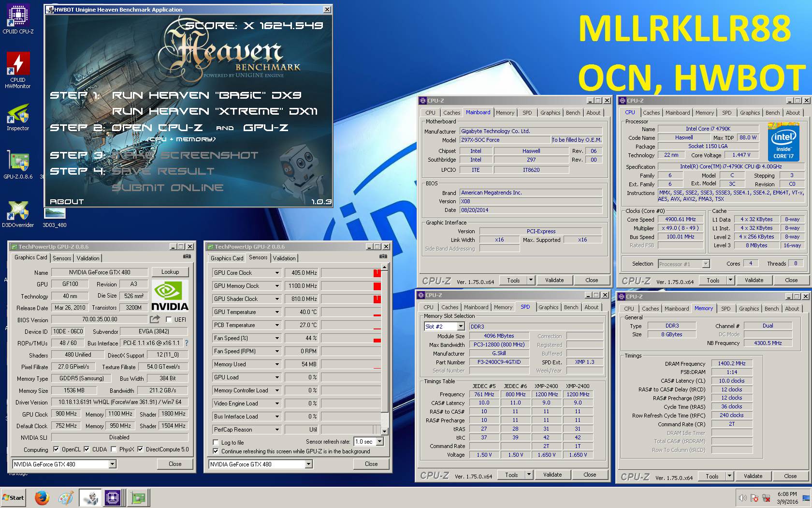
Task: Click Close in GPU-Z Sensors window
Action: [371, 464]
